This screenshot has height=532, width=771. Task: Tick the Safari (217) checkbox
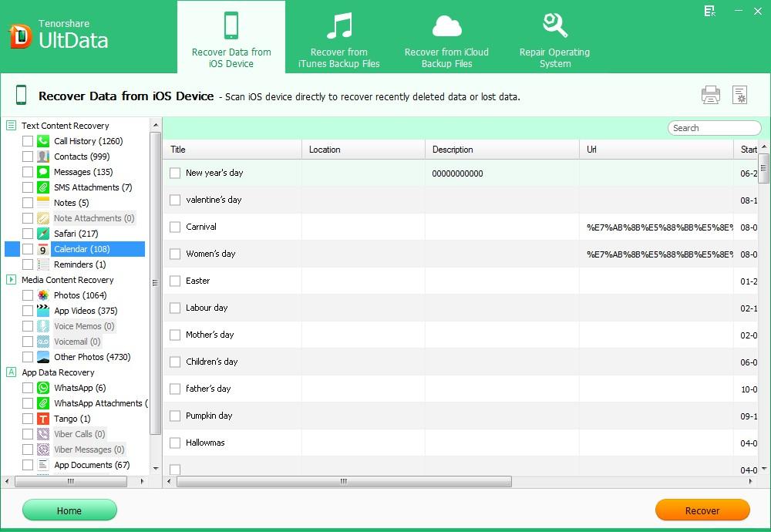tap(28, 234)
